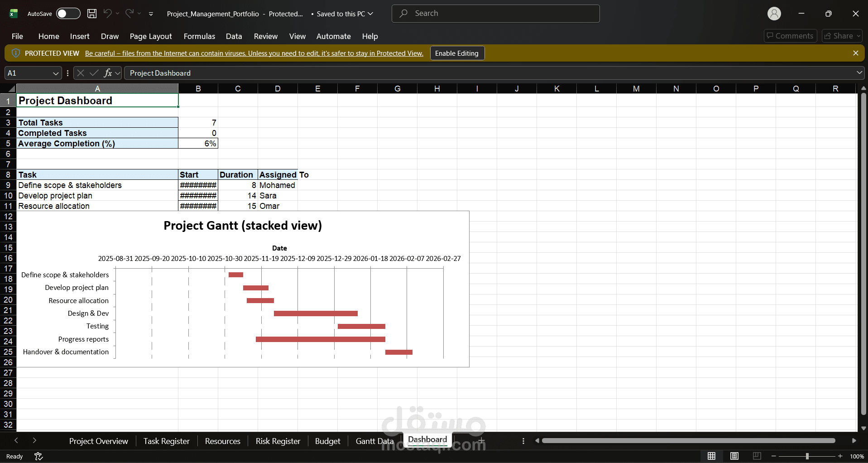Go to previous sheet tab arrow
868x463 pixels.
(16, 440)
